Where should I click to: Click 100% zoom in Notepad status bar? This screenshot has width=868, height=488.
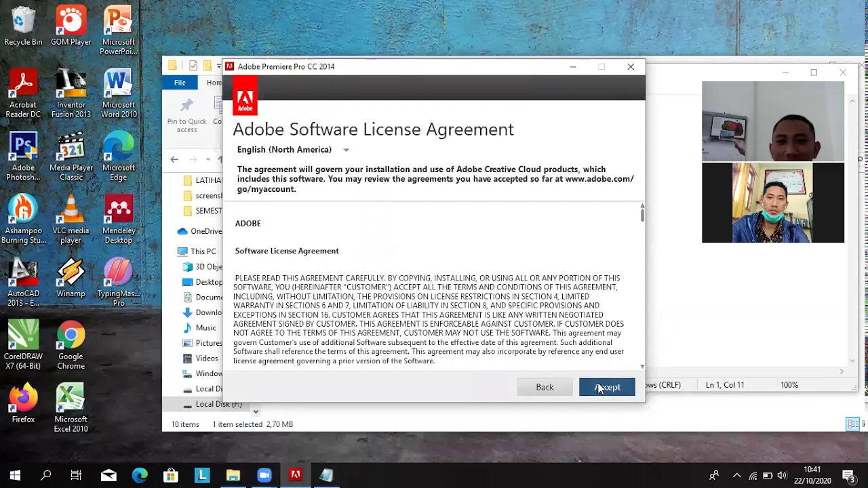tap(789, 385)
